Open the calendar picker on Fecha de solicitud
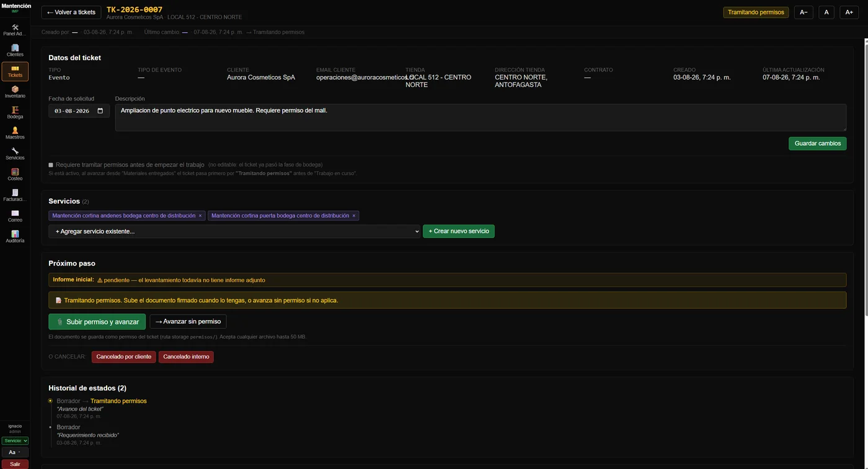Screen dimensions: 868x469 tap(100, 111)
